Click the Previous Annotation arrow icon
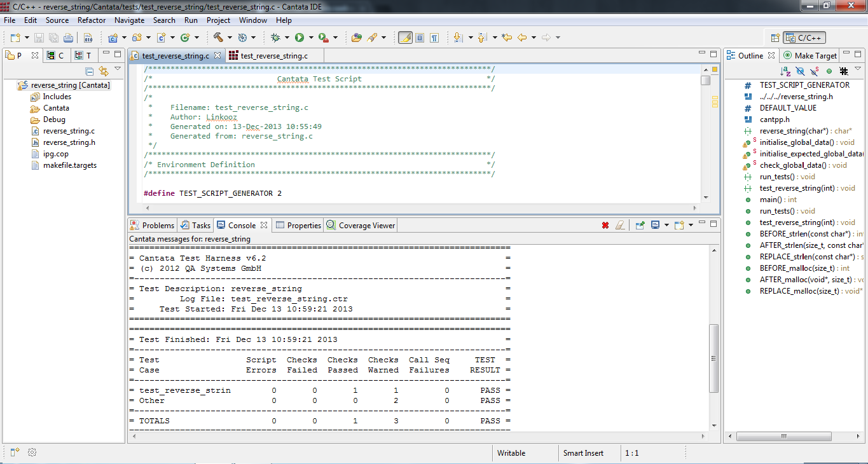The width and height of the screenshot is (868, 464). click(x=483, y=38)
